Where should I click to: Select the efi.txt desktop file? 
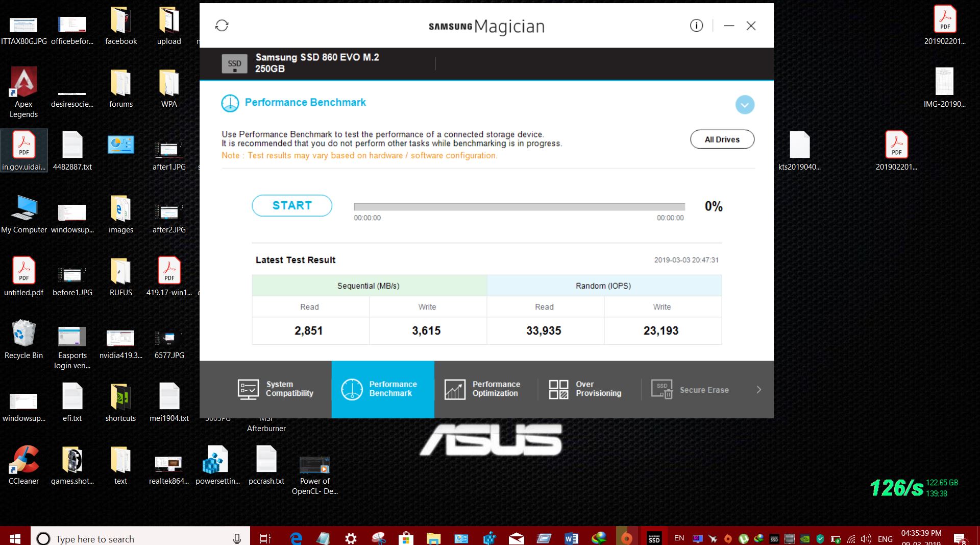[72, 402]
